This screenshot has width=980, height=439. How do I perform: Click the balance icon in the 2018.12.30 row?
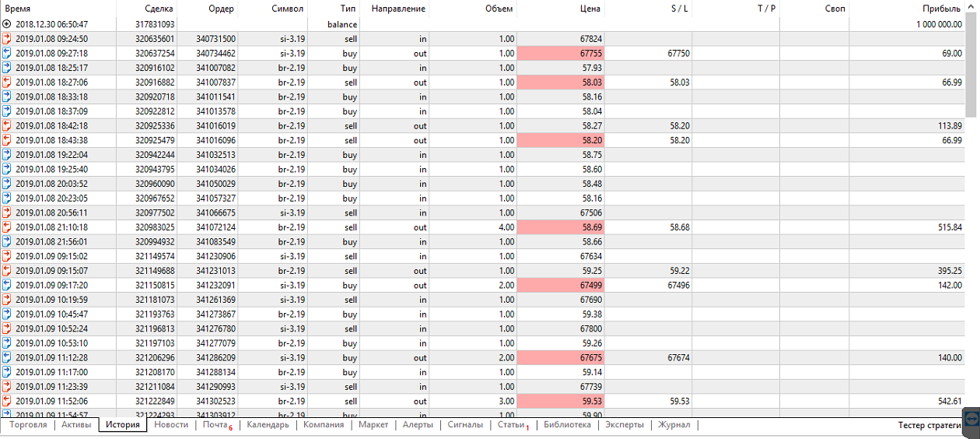(x=7, y=25)
